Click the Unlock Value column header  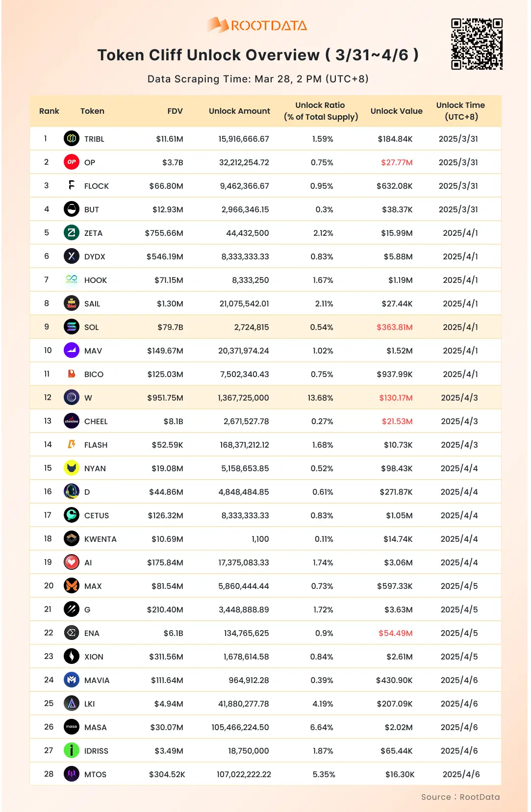pos(396,111)
